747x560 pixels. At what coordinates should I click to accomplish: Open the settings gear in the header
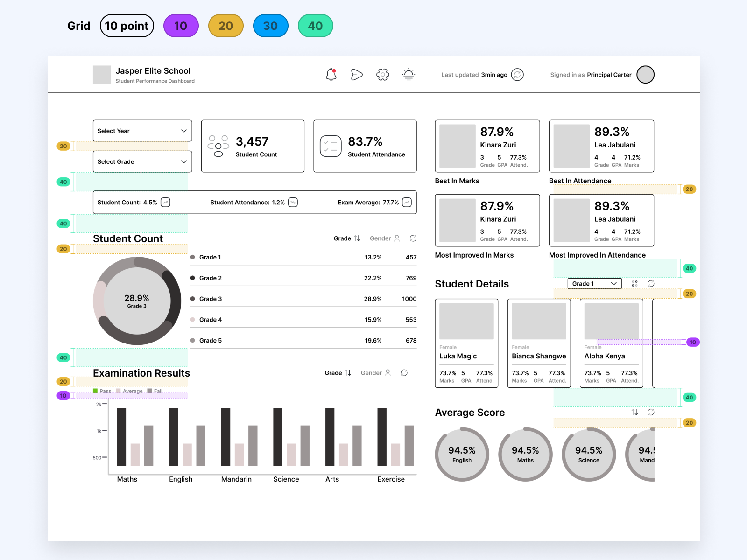pyautogui.click(x=382, y=74)
